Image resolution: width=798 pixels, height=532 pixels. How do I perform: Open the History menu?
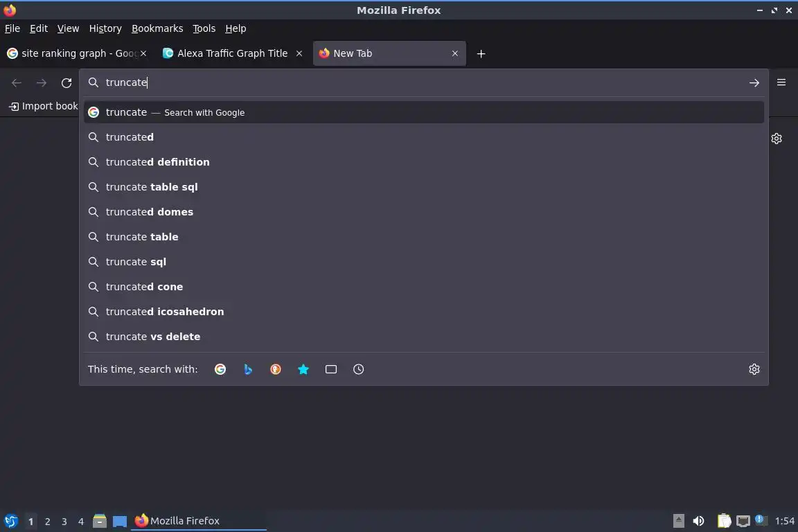105,28
